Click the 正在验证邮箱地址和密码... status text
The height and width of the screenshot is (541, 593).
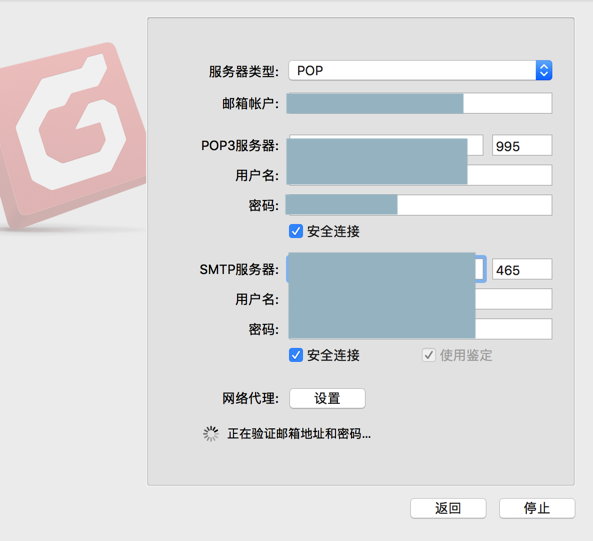[299, 434]
